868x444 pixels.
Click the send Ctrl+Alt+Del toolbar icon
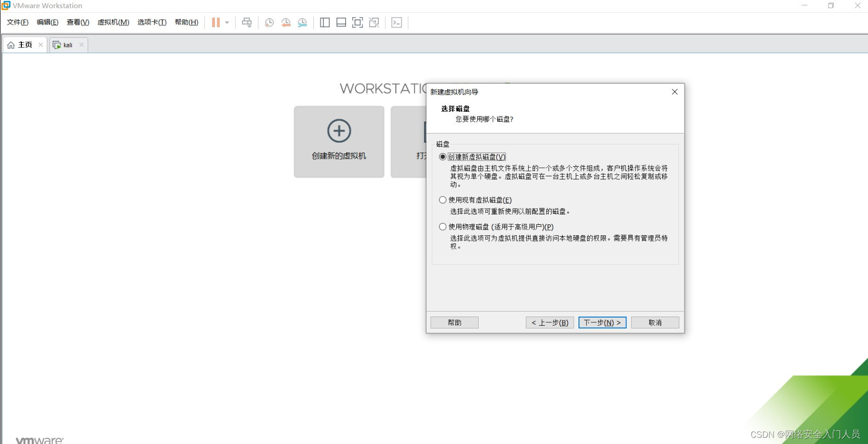pos(247,22)
